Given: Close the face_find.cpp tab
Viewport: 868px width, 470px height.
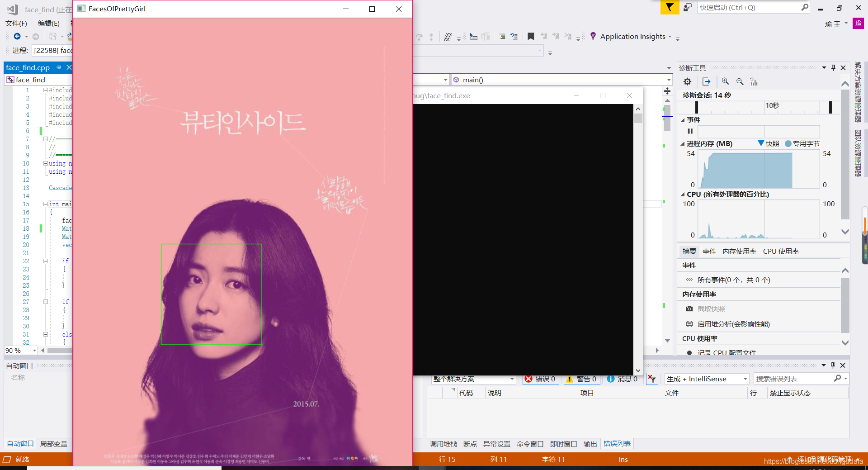Looking at the screenshot, I should point(69,67).
